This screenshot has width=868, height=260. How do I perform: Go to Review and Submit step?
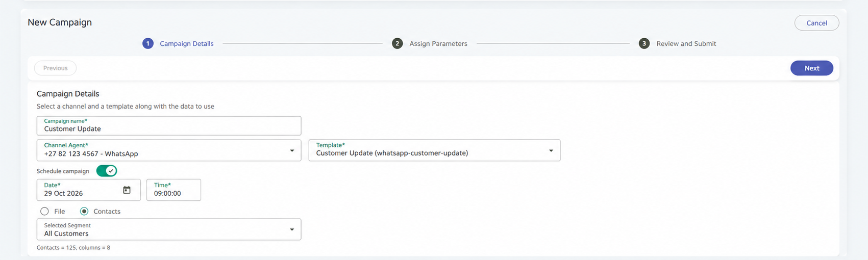(686, 44)
